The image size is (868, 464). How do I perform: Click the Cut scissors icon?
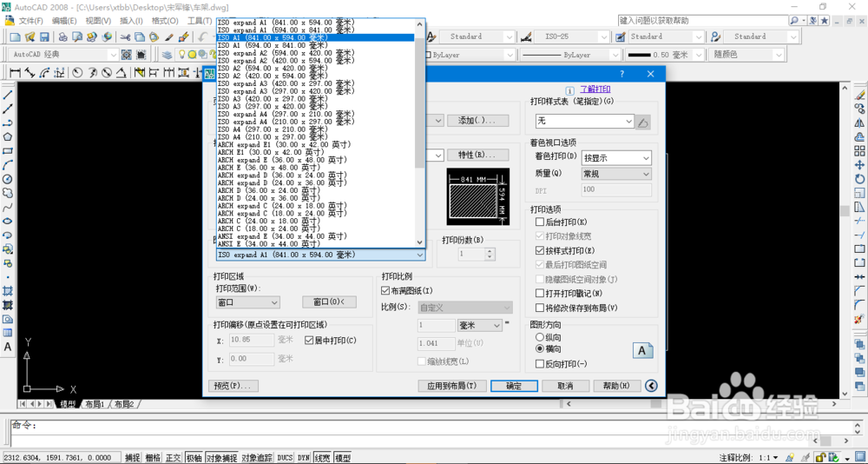125,36
